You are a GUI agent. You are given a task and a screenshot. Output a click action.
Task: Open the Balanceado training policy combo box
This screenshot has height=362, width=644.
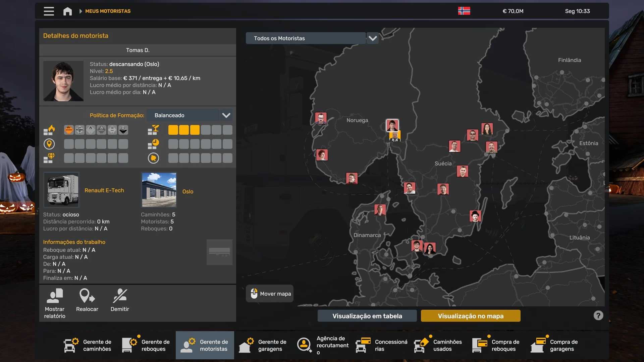[183, 115]
